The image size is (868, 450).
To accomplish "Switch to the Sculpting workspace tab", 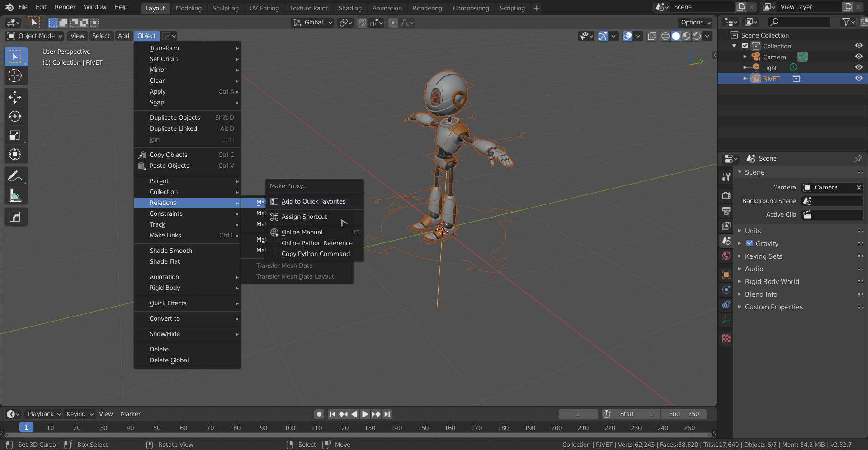I will 225,8.
